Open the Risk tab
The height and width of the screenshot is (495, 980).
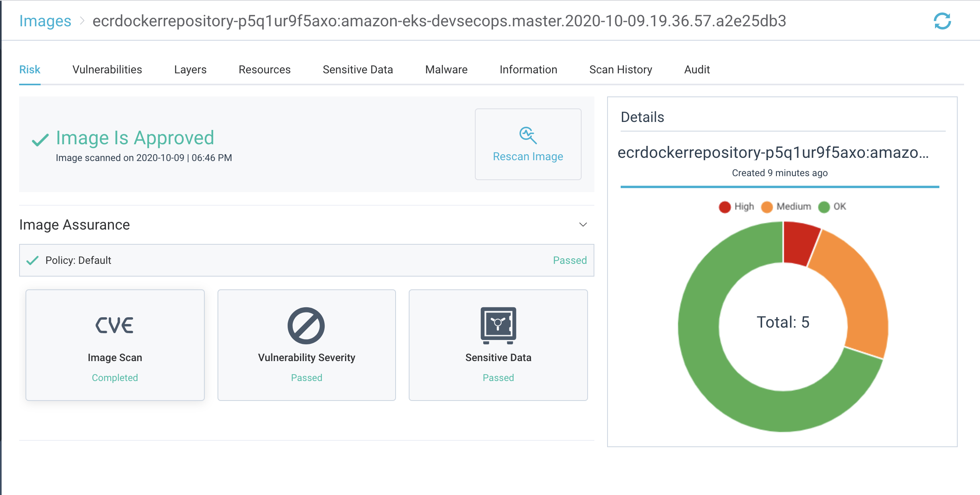tap(30, 70)
